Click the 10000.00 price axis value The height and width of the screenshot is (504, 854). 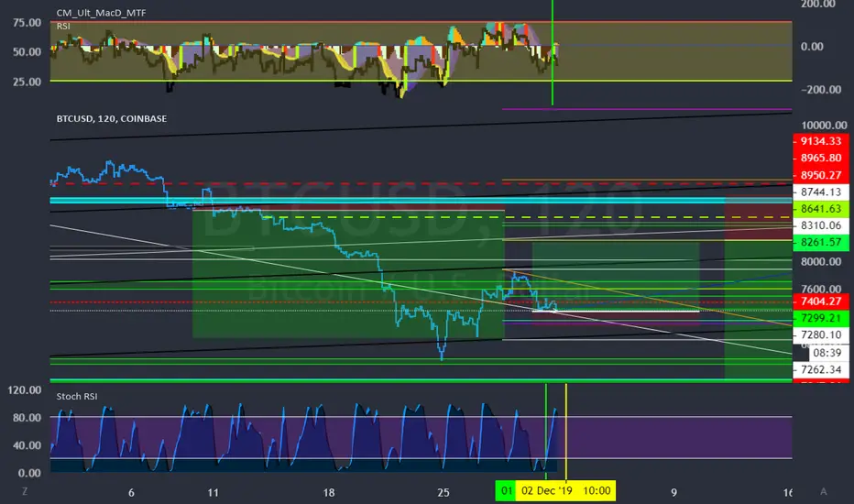click(x=824, y=126)
